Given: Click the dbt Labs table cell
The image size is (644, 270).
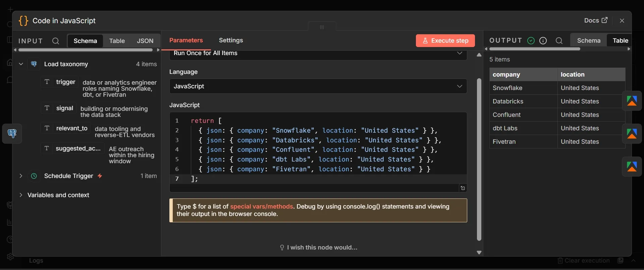Looking at the screenshot, I should 523,128.
